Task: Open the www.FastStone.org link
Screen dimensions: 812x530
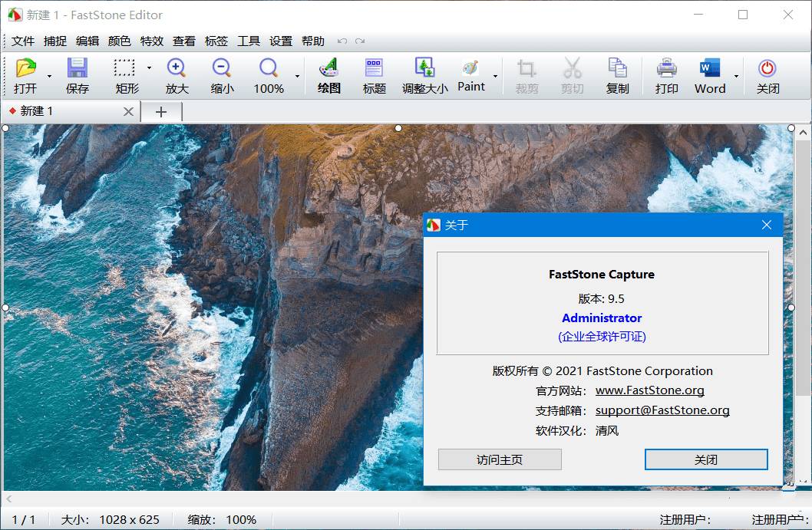Action: [649, 390]
